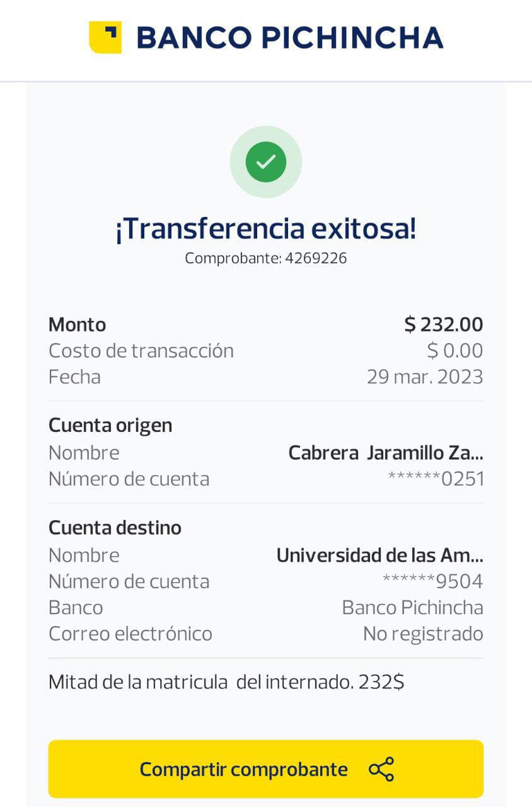Click the share icon on the yellow button

tap(381, 769)
